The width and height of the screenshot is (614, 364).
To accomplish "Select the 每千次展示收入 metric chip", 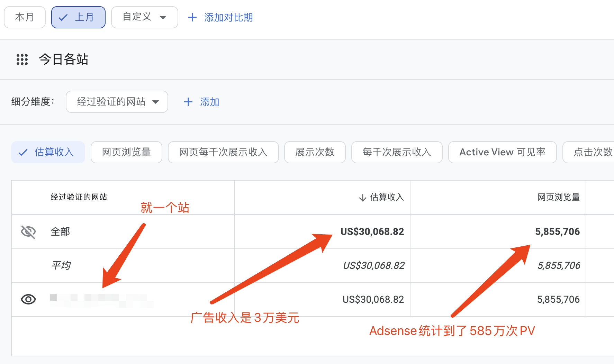I will (x=397, y=152).
